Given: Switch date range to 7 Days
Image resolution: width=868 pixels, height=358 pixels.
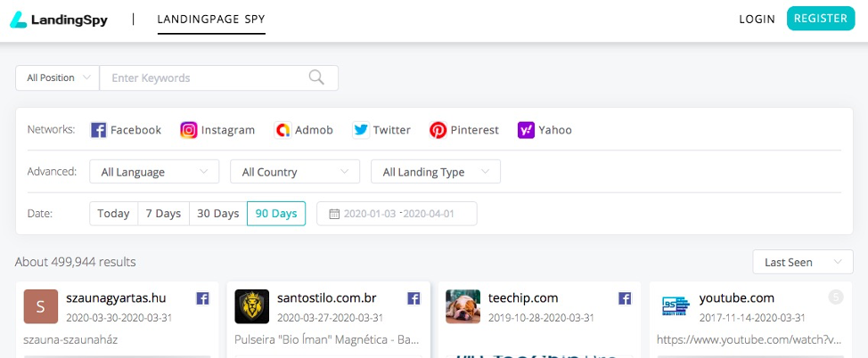Looking at the screenshot, I should tap(163, 214).
